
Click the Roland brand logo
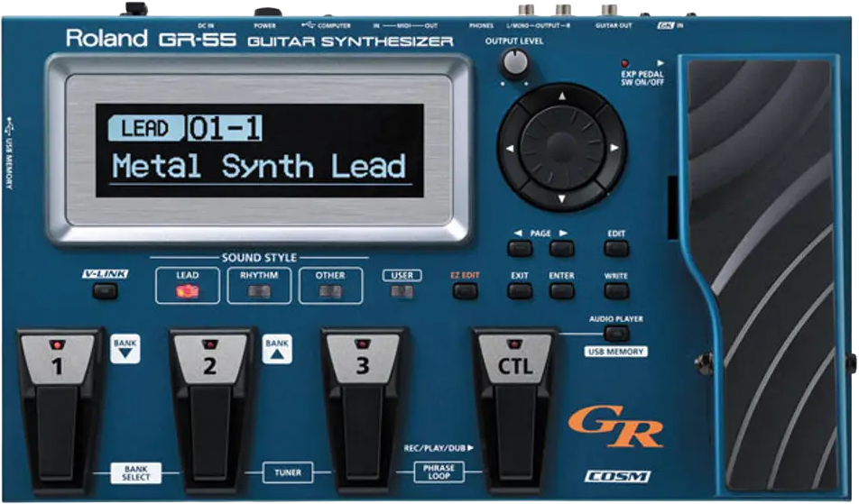coord(106,39)
